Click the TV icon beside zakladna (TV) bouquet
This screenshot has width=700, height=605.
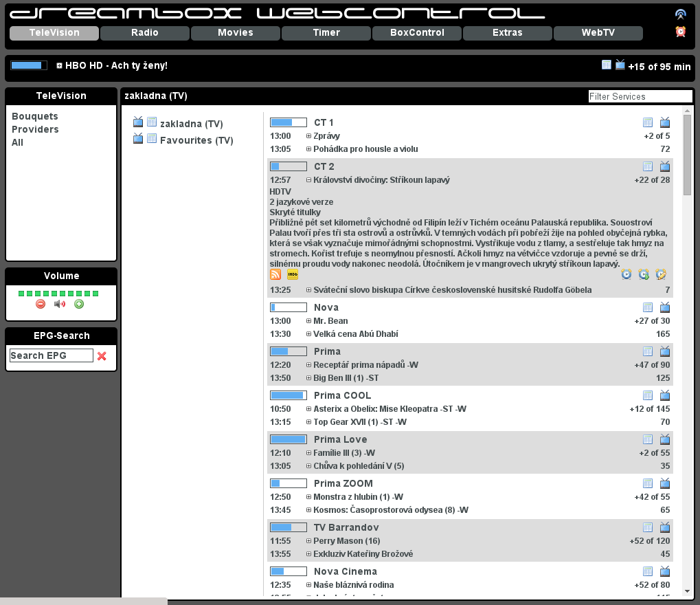click(x=138, y=122)
